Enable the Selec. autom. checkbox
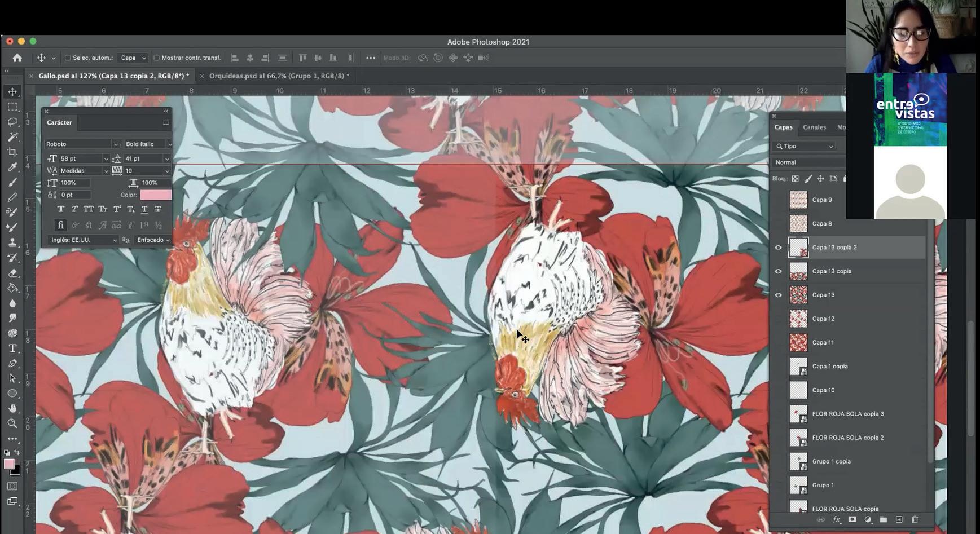Screen dimensions: 980x534 tap(68, 58)
